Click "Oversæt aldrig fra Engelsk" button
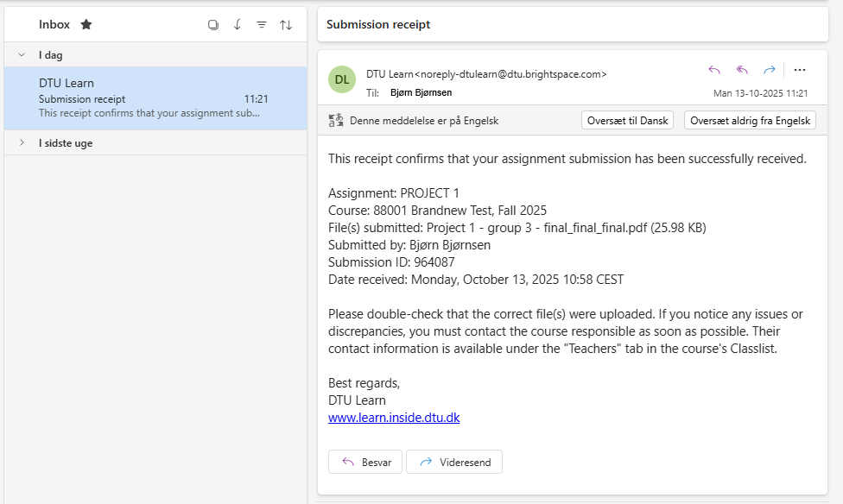The image size is (843, 504). tap(750, 121)
